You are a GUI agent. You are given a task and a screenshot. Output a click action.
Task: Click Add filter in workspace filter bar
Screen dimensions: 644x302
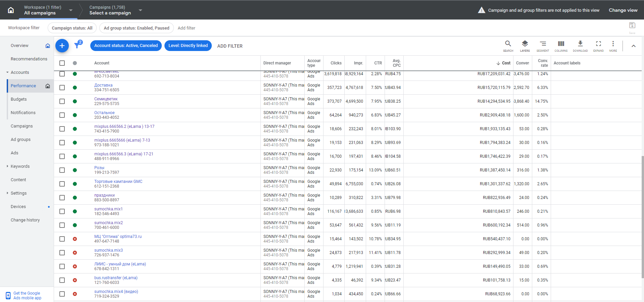(x=187, y=28)
